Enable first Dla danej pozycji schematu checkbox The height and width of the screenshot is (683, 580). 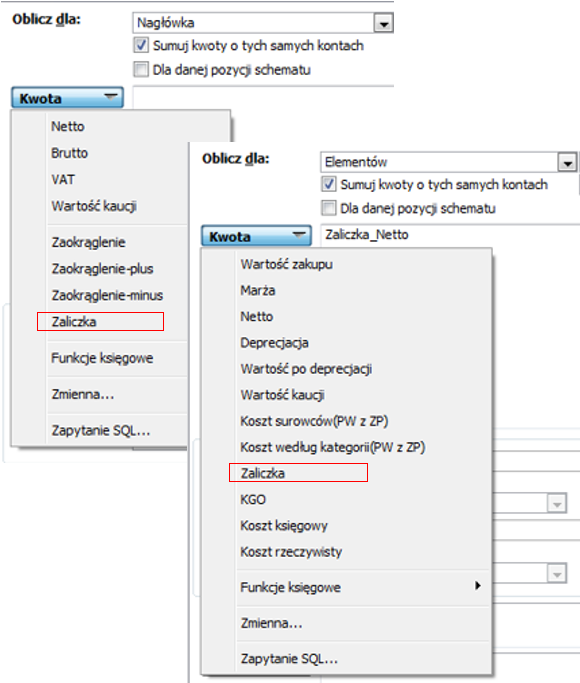click(x=141, y=69)
